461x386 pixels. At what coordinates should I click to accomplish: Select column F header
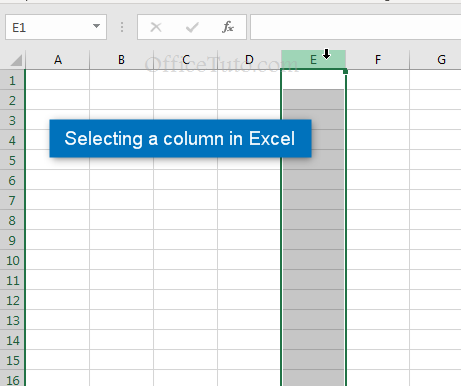click(x=378, y=60)
